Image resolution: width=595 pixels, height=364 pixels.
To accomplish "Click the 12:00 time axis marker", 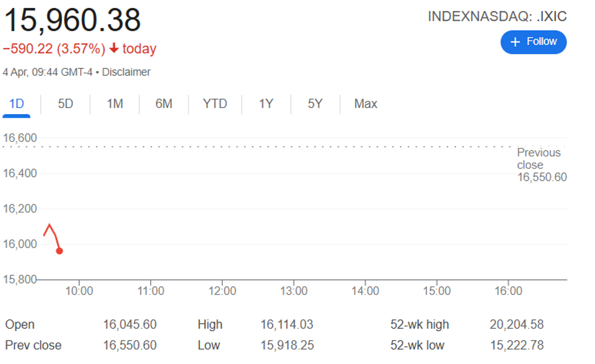I will 222,291.
